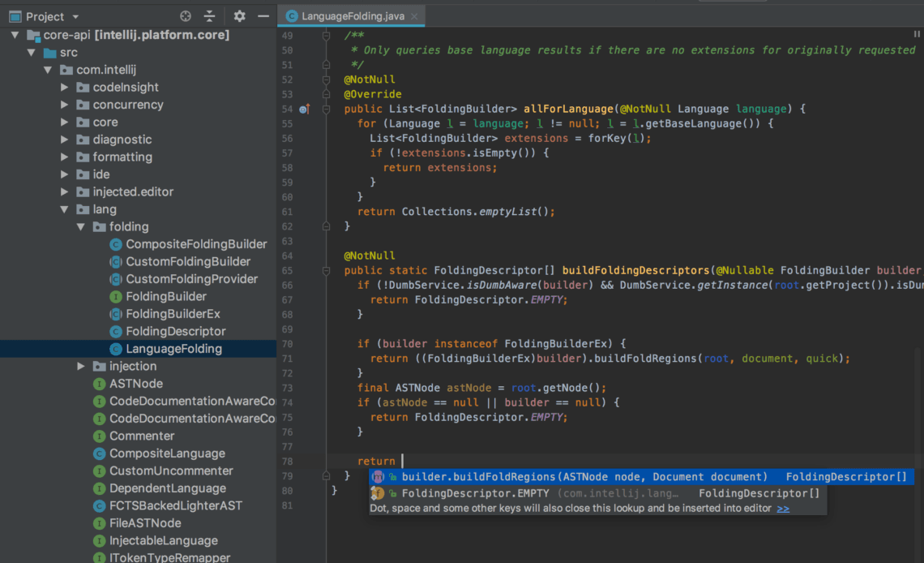Image resolution: width=924 pixels, height=563 pixels.
Task: Place cursor after return on line 78
Action: coord(402,461)
